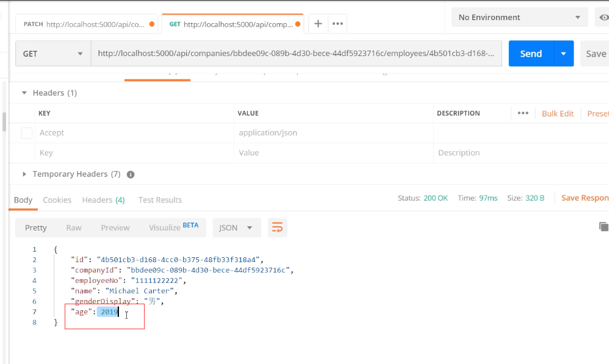
Task: Show info about Temporary Headers
Action: click(x=131, y=174)
